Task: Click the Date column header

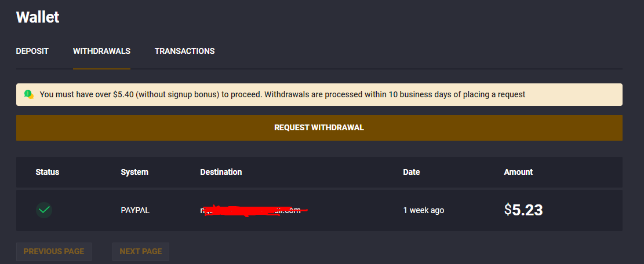Action: [412, 172]
